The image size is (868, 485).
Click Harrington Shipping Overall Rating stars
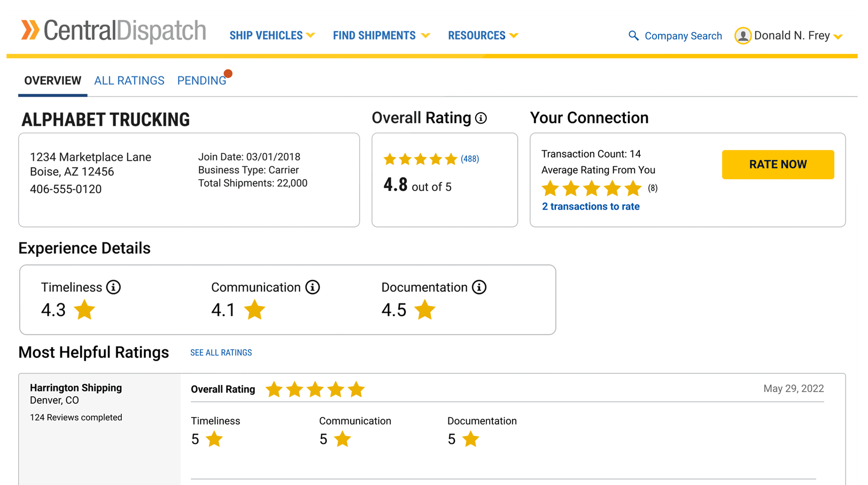pyautogui.click(x=315, y=389)
